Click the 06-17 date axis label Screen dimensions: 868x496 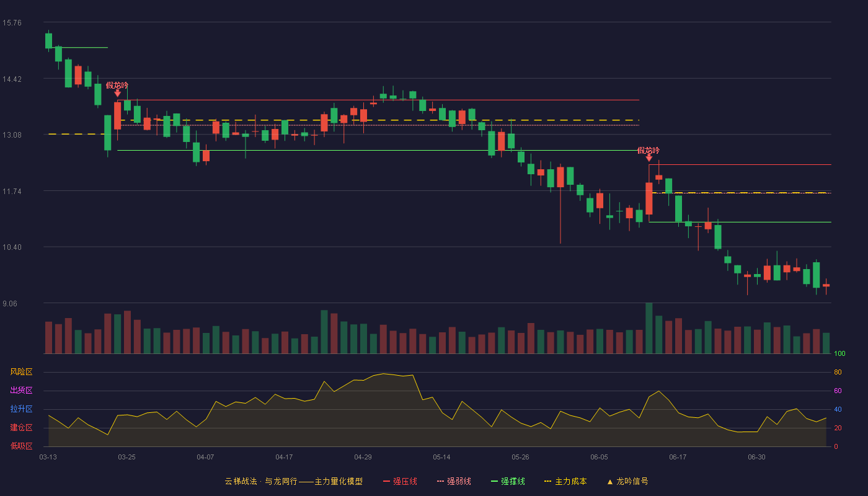(x=678, y=457)
